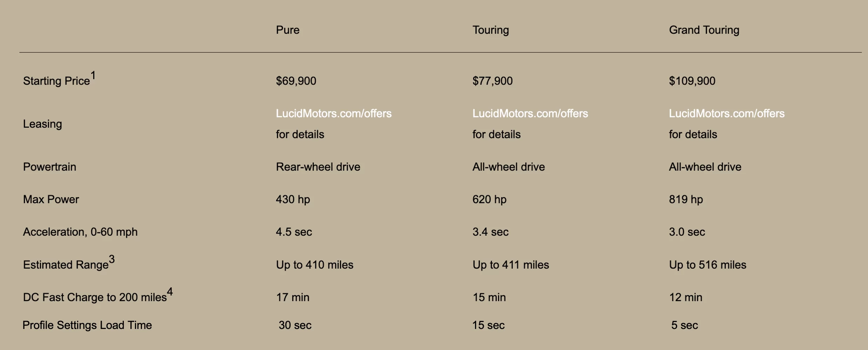Click the Profile Settings Load Time label
This screenshot has height=350, width=868.
pos(87,325)
